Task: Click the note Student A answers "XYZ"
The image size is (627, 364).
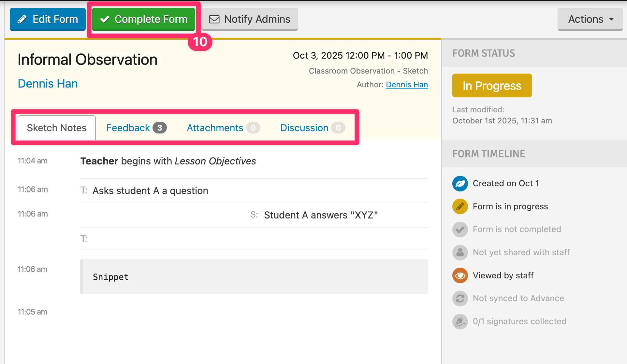Action: coord(321,215)
